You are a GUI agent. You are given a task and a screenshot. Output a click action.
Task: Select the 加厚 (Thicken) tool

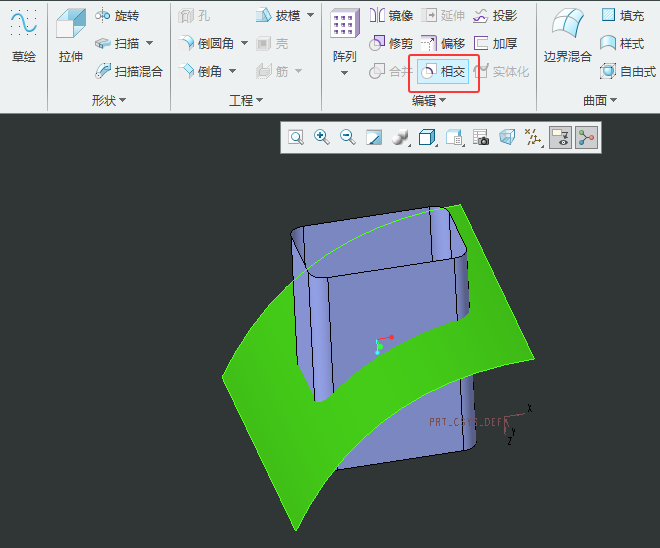[495, 43]
